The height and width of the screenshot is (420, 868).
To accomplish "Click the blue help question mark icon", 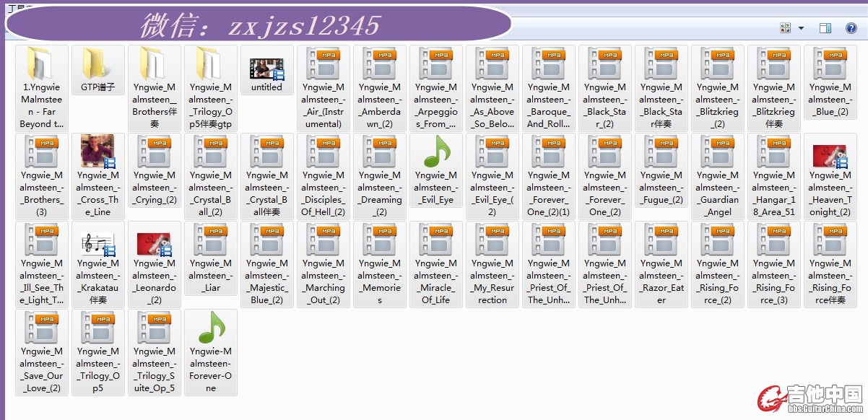I will 851,28.
